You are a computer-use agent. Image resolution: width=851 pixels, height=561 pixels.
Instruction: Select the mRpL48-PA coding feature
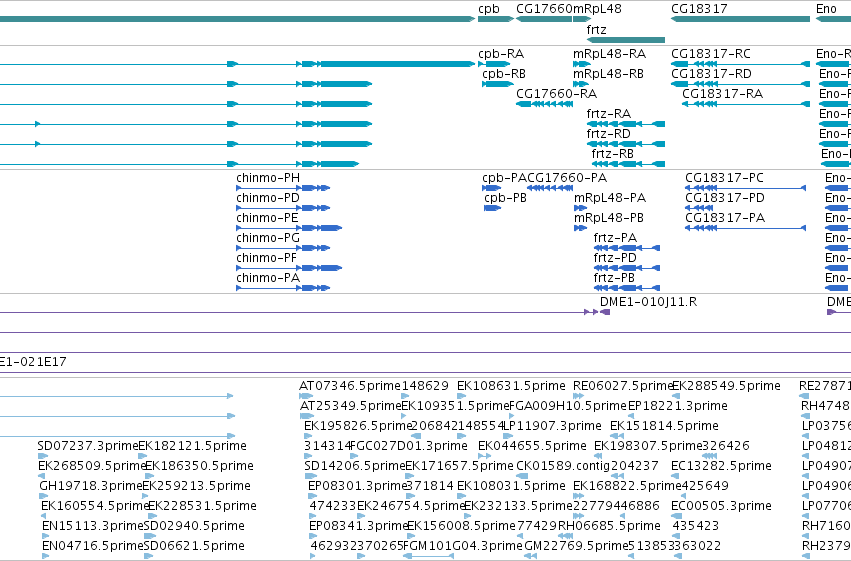click(x=580, y=208)
